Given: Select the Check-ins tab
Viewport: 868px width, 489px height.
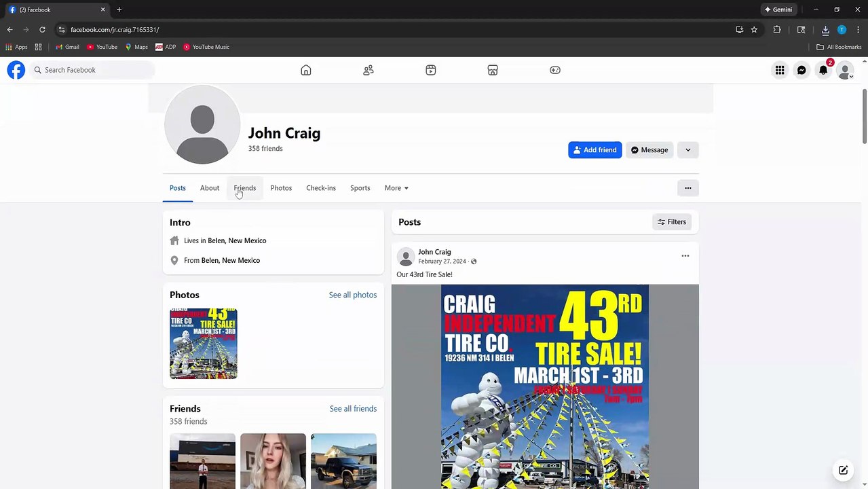Looking at the screenshot, I should click(321, 188).
